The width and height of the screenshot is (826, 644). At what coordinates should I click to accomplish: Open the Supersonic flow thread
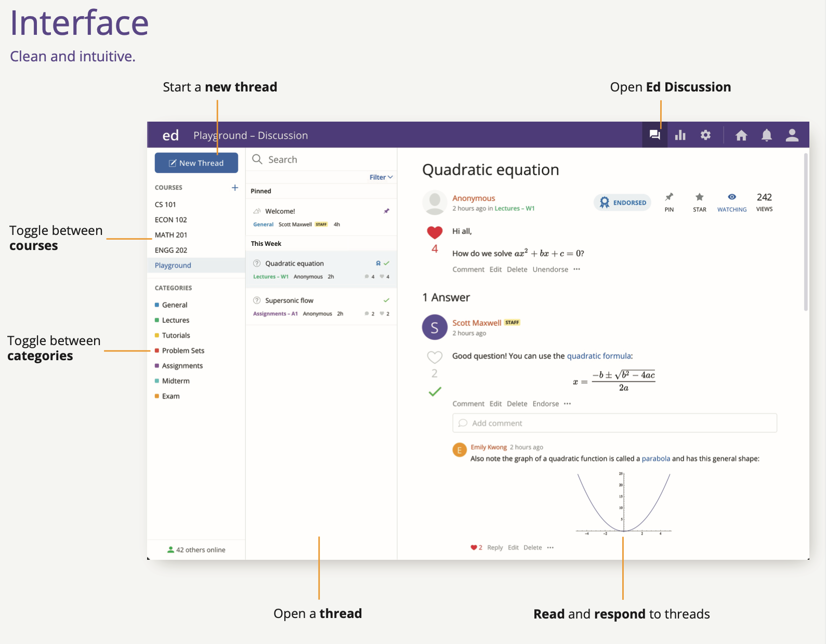pos(321,307)
